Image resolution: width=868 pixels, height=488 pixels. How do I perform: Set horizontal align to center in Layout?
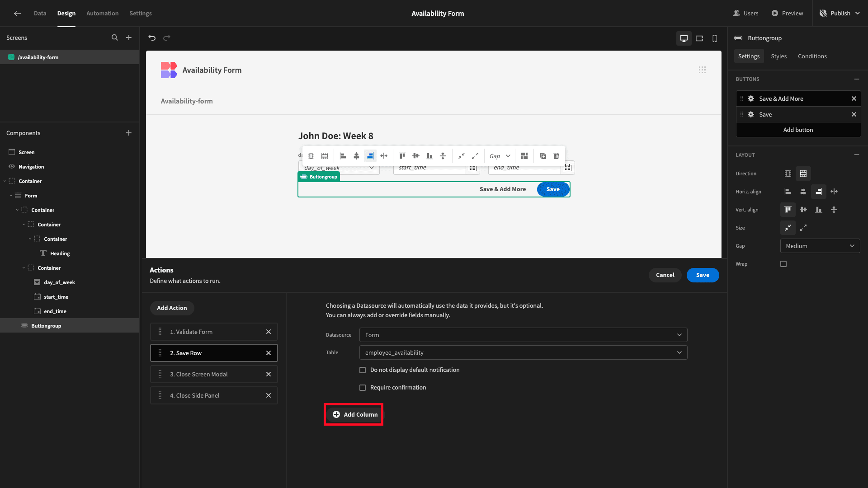point(803,192)
